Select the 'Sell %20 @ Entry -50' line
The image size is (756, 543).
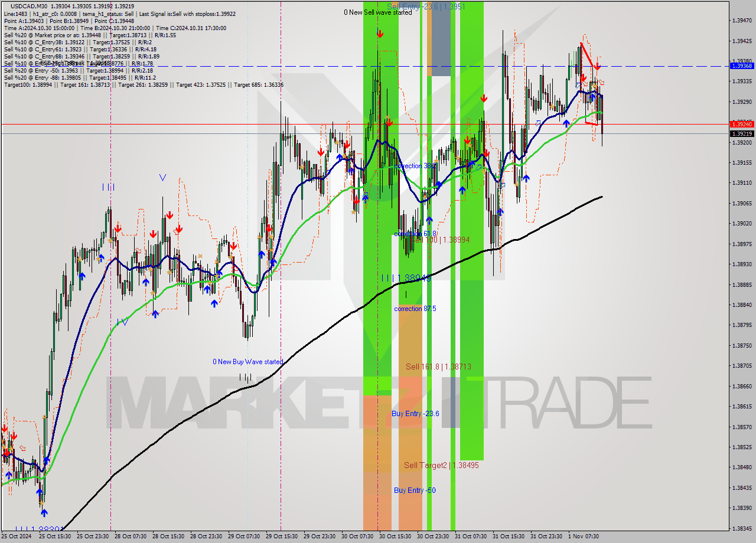point(80,70)
